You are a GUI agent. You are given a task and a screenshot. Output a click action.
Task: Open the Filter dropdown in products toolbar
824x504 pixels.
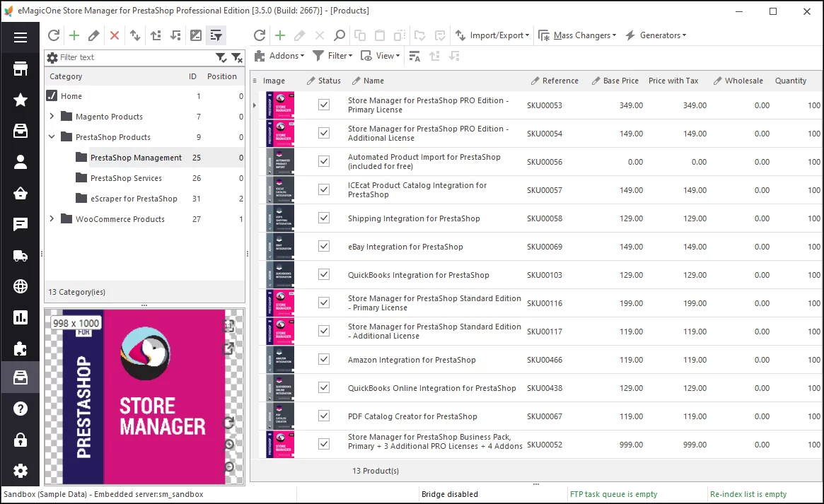tap(332, 56)
